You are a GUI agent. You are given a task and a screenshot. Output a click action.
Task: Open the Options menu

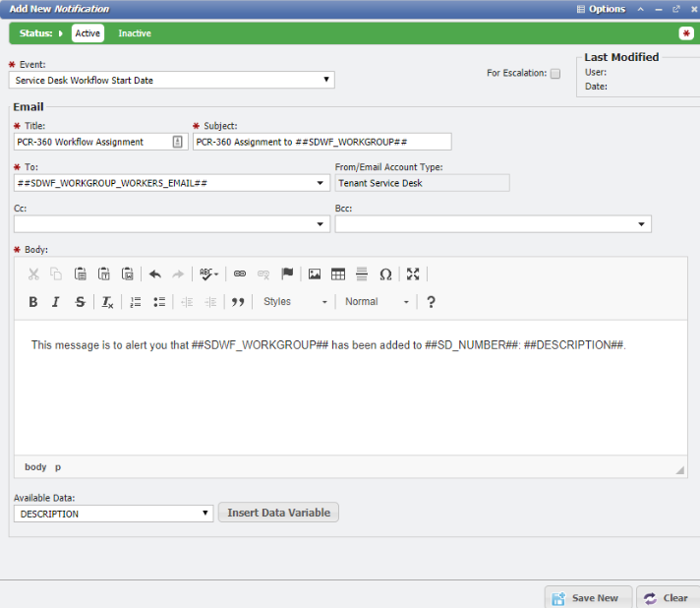tap(601, 9)
